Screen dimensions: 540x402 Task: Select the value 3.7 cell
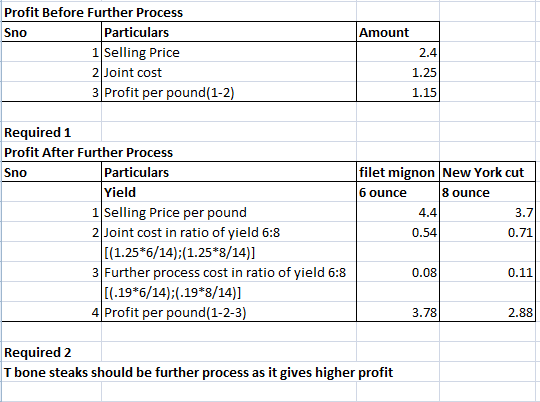click(487, 212)
